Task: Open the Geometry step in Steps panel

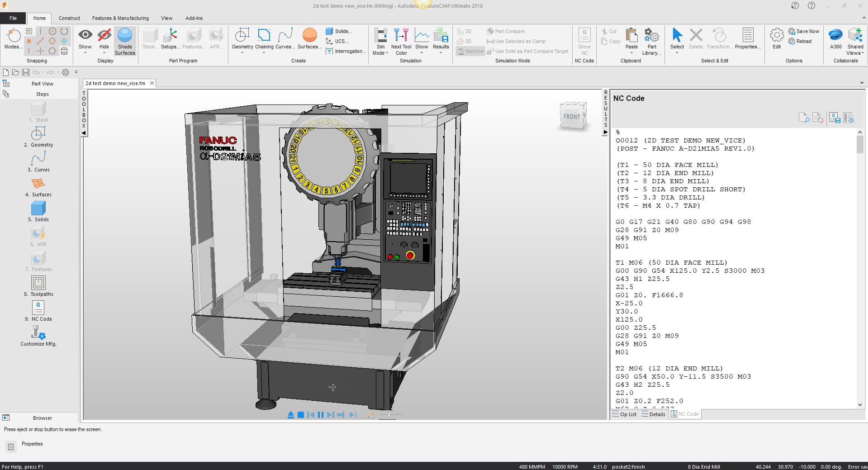Action: point(38,137)
